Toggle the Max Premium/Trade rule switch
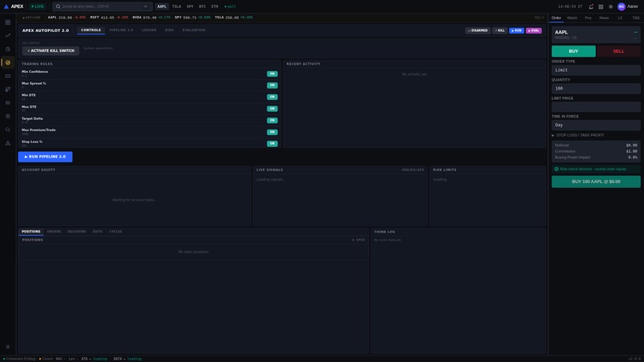 pos(272,132)
